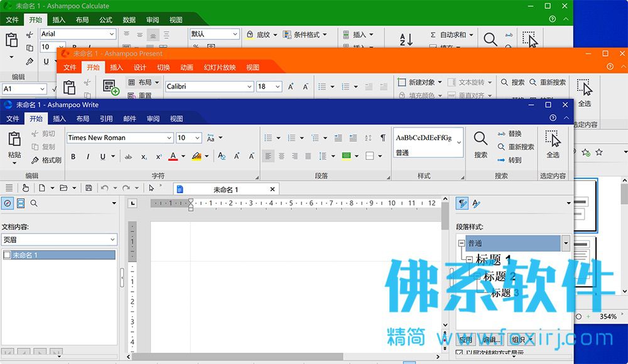
Task: Click the redo arrow in Write's quick toolbar
Action: pyautogui.click(x=126, y=188)
